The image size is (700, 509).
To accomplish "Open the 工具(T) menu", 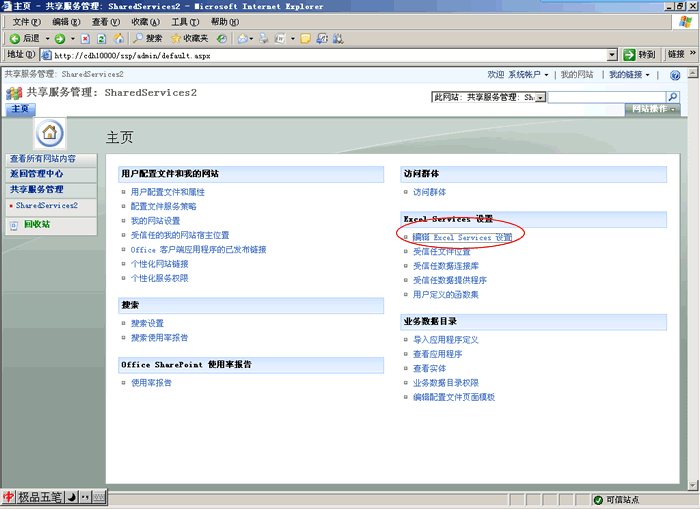I will click(185, 22).
